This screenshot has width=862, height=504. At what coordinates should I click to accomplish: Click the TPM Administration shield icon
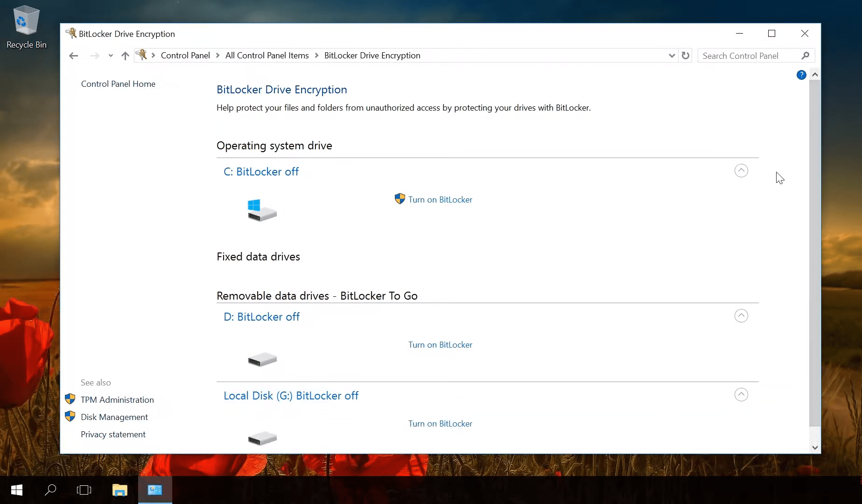pyautogui.click(x=70, y=399)
